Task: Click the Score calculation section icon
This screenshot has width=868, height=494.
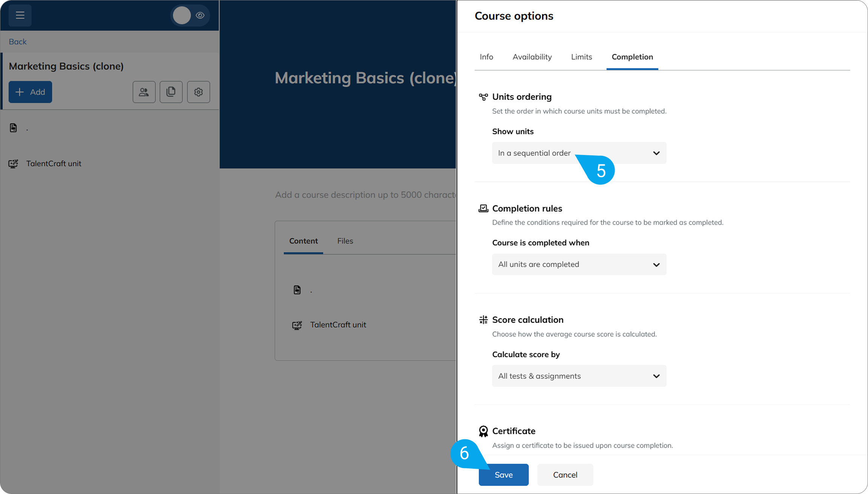Action: [x=483, y=320]
